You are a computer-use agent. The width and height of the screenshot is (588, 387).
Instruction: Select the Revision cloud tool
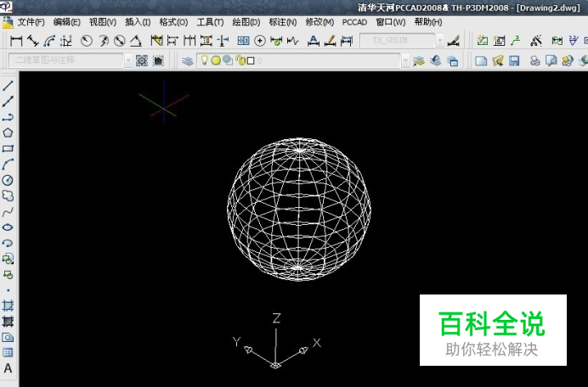coord(8,195)
